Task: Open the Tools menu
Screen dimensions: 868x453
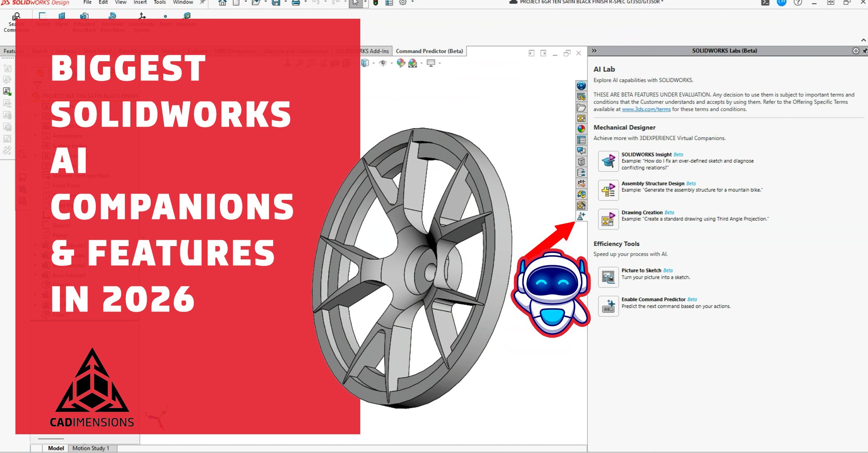Action: [x=160, y=2]
